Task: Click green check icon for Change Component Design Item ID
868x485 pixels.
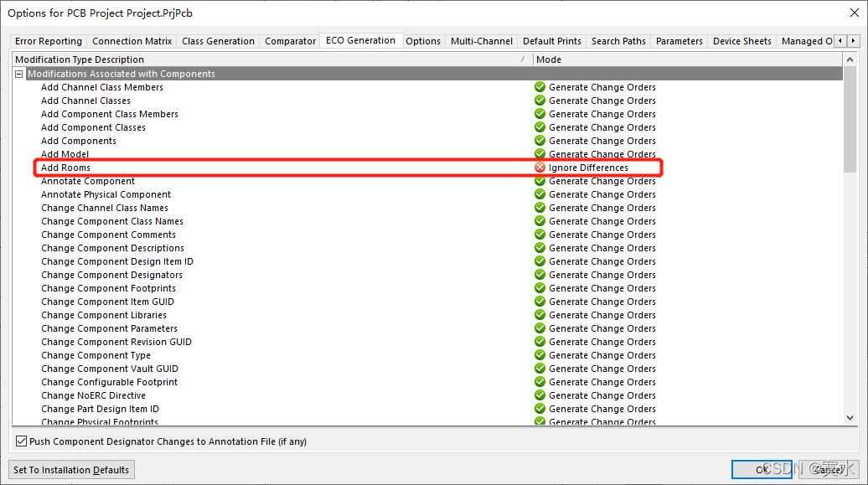Action: [x=540, y=261]
